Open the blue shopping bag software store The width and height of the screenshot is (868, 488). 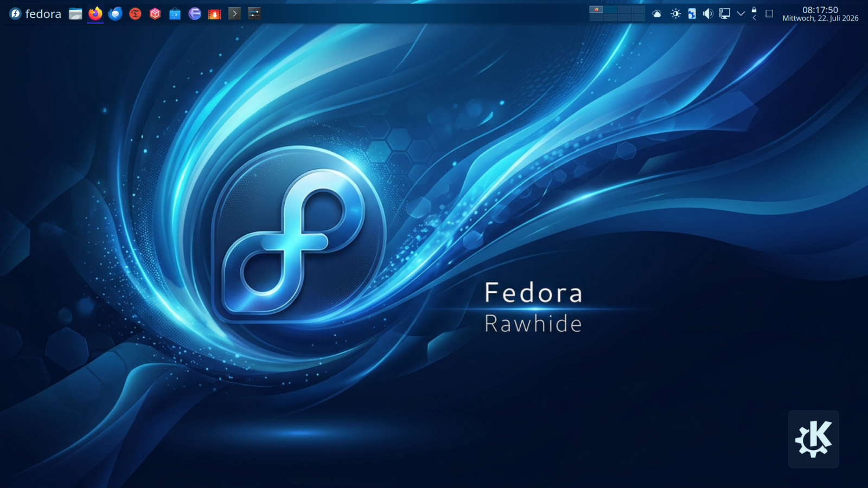(175, 14)
